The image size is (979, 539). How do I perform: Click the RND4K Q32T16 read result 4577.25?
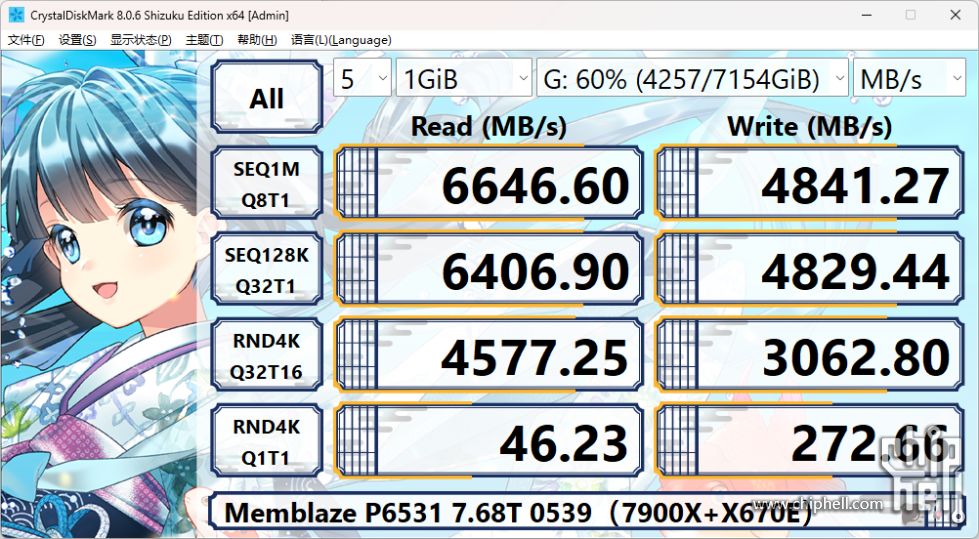tap(489, 355)
